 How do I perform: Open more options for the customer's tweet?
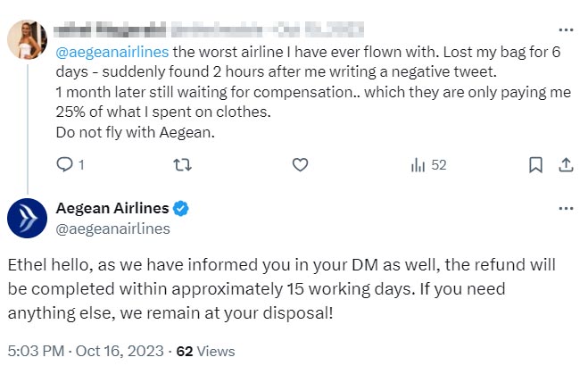point(565,28)
